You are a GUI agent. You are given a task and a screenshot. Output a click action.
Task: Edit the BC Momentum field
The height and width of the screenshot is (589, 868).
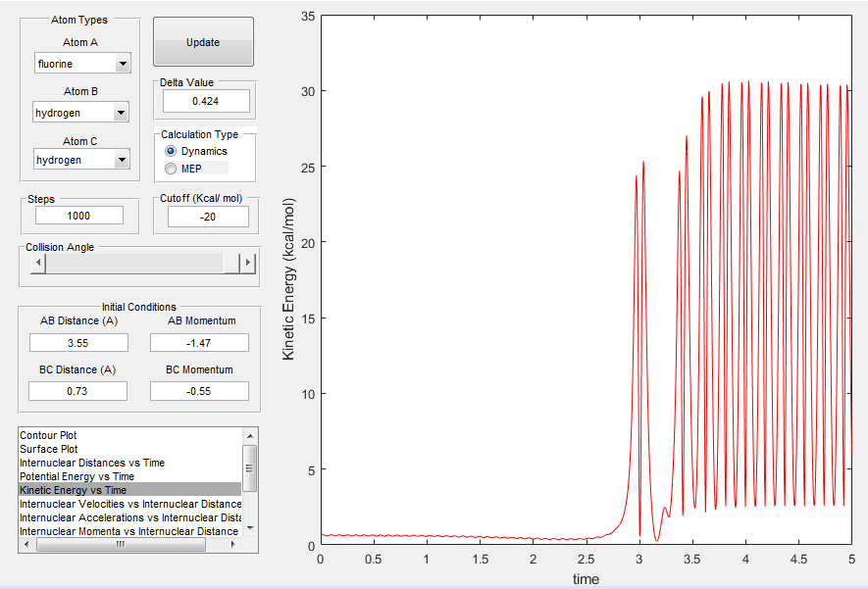pos(199,391)
